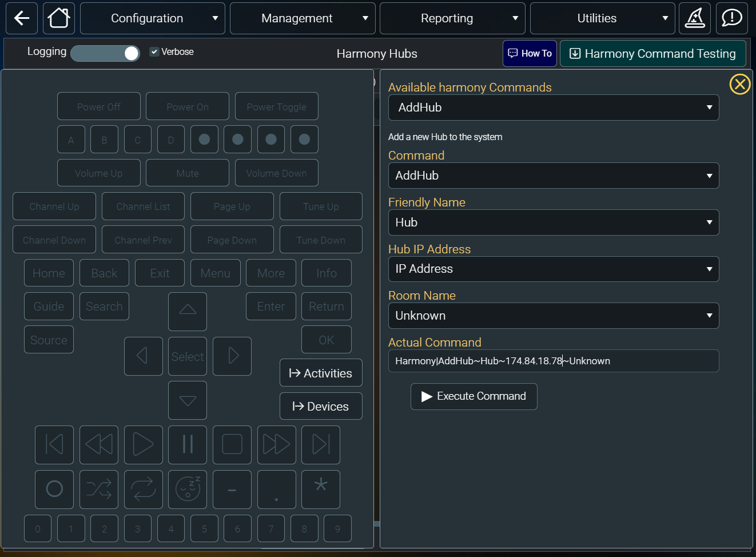Click the Menu button on the remote
The height and width of the screenshot is (557, 756).
pyautogui.click(x=216, y=273)
